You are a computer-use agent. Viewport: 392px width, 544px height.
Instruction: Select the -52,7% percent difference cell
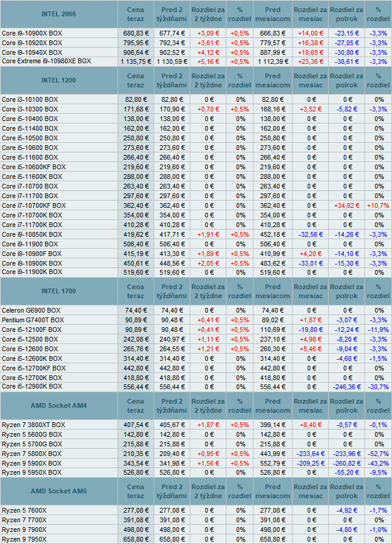[378, 454]
